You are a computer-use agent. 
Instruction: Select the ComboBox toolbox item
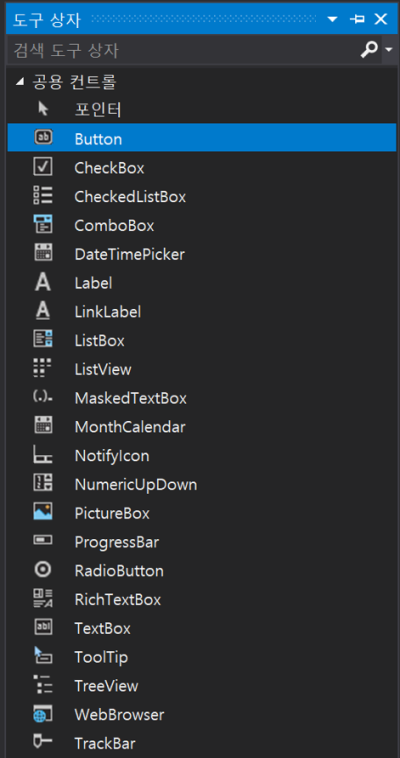(201, 225)
